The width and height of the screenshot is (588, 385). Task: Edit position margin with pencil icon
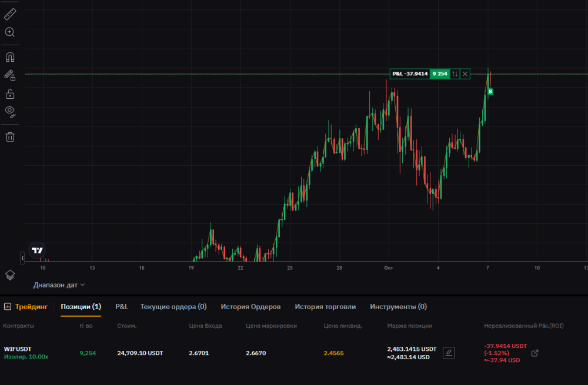click(449, 353)
